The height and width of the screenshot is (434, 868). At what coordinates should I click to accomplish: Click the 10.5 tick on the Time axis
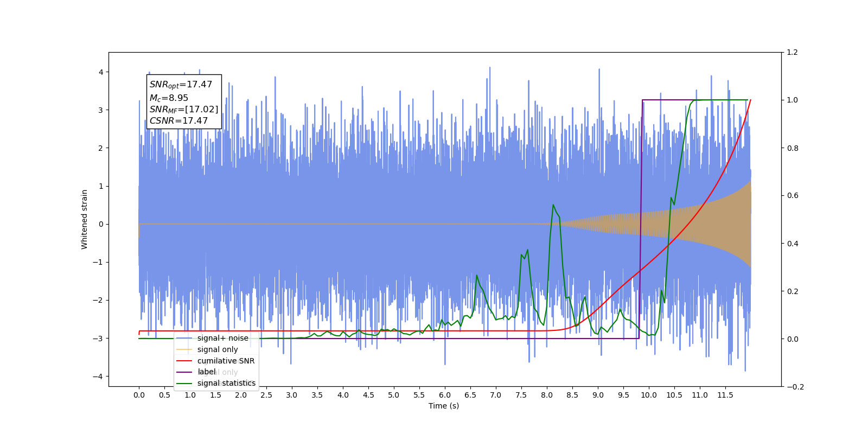click(x=674, y=395)
